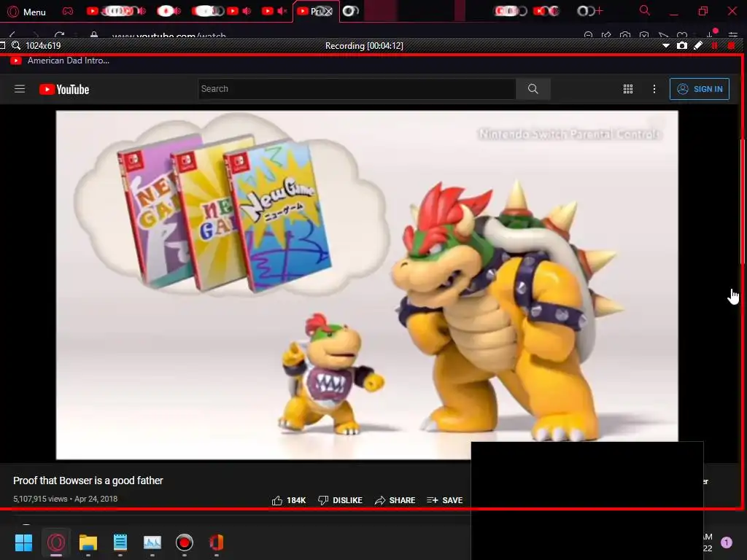Pause the screen recording

click(x=714, y=46)
